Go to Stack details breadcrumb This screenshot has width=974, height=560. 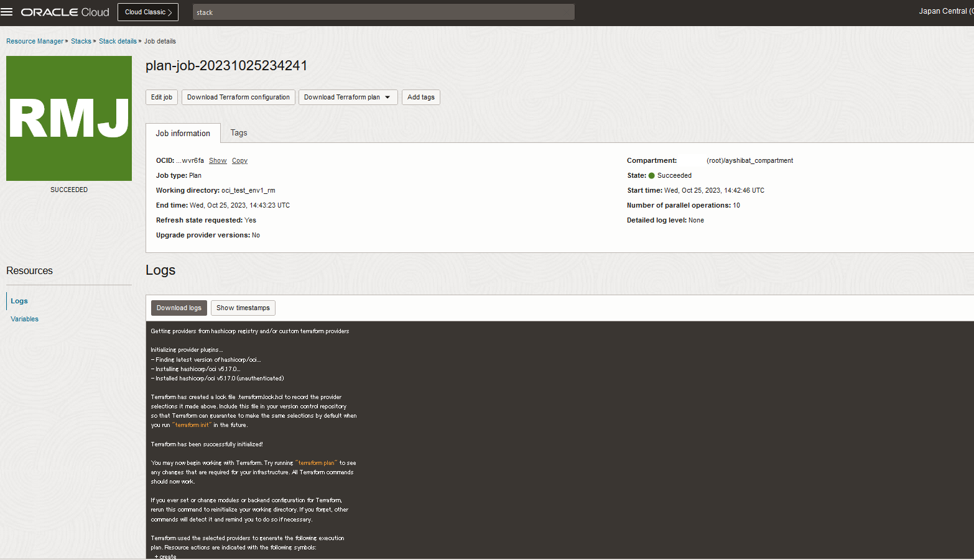118,41
